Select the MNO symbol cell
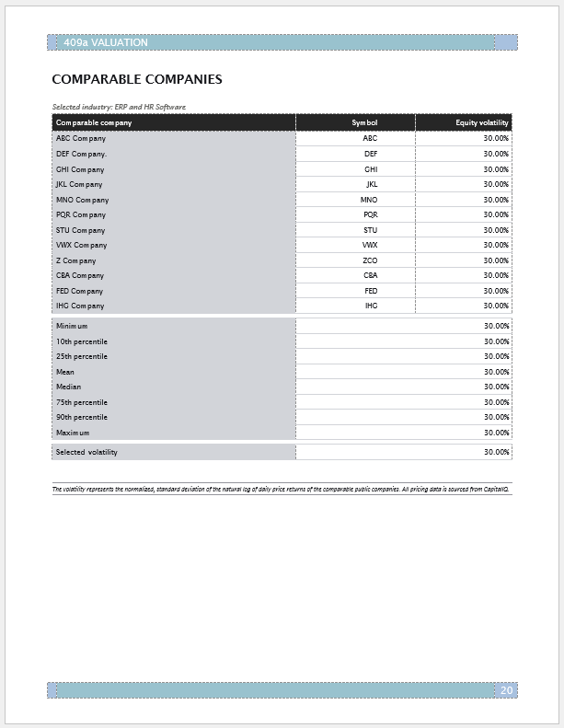 coord(369,200)
